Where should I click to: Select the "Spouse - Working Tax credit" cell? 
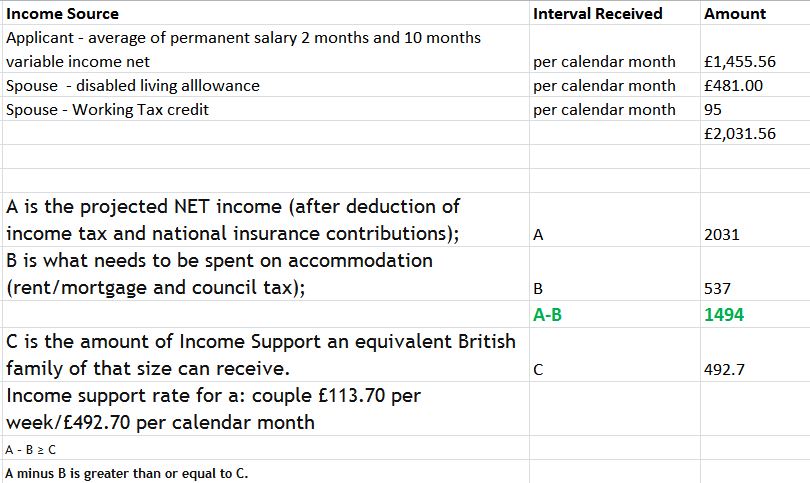(x=108, y=110)
